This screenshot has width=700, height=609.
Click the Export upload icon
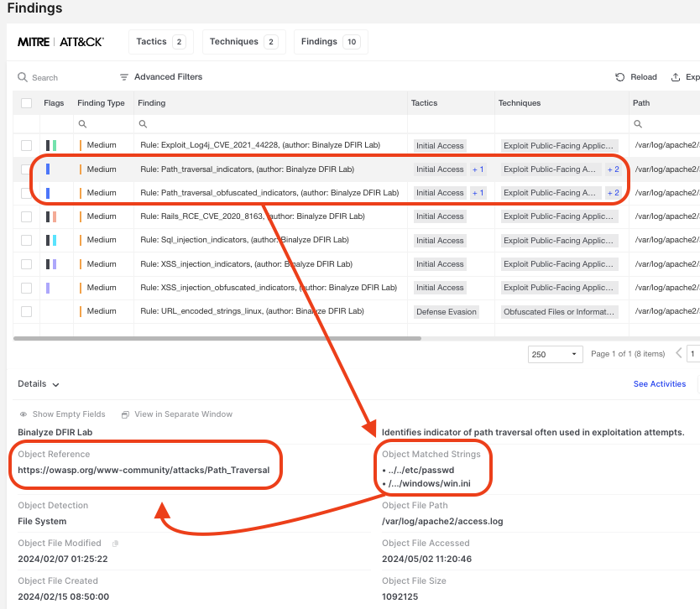pyautogui.click(x=676, y=77)
